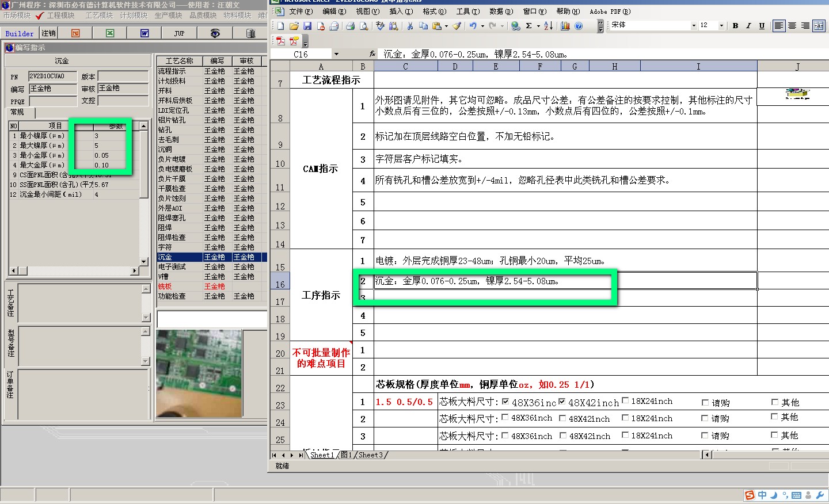Switch to Sheet3 tab
Image resolution: width=829 pixels, height=504 pixels.
coord(370,455)
